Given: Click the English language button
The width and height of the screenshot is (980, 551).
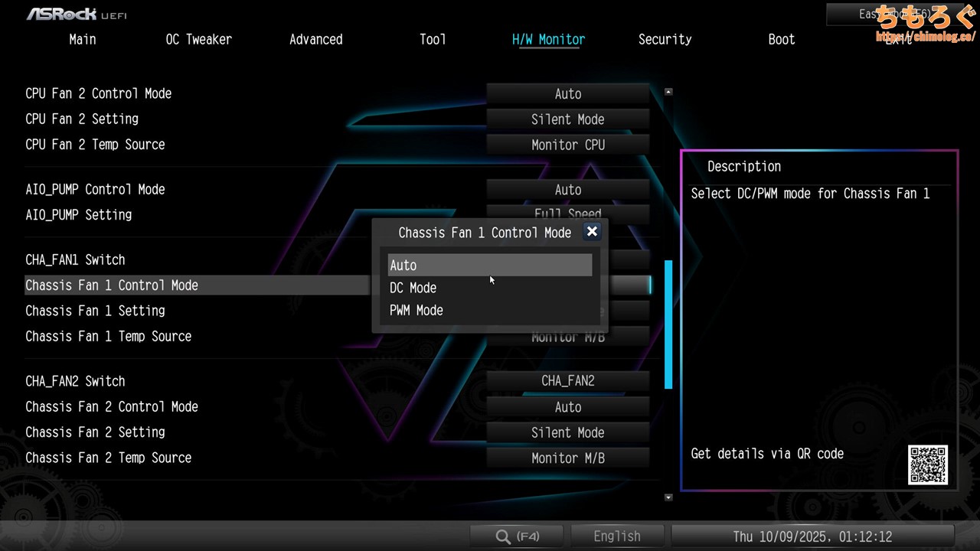Looking at the screenshot, I should (617, 536).
